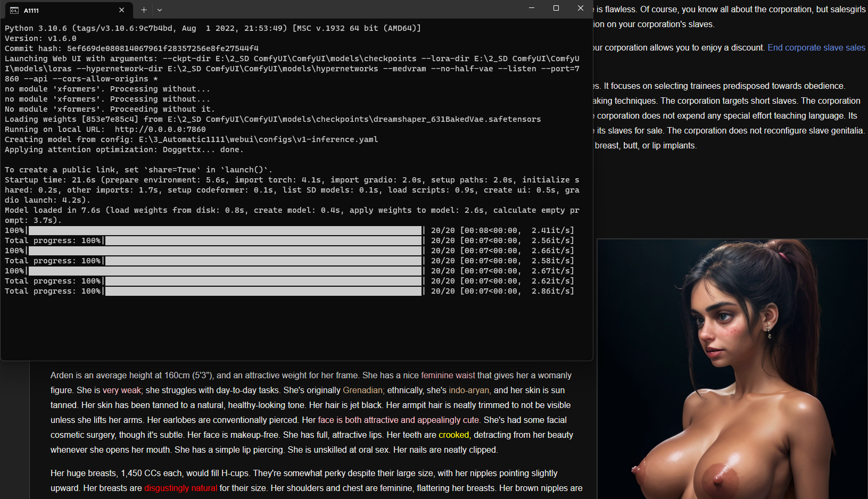Click the character portrait image

coord(732,369)
